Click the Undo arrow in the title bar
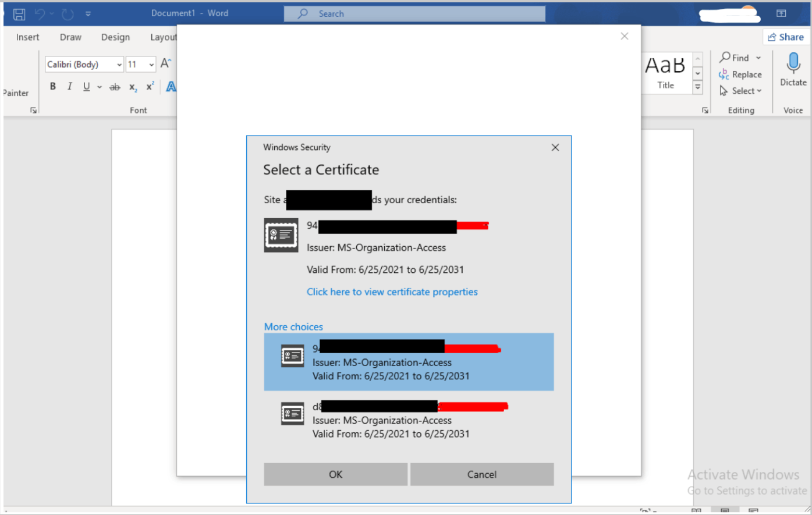812x515 pixels. [40, 13]
